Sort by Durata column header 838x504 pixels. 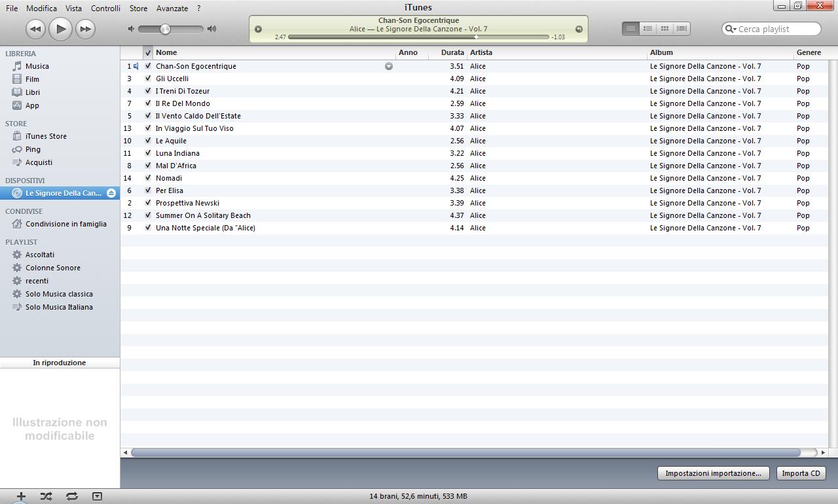448,52
